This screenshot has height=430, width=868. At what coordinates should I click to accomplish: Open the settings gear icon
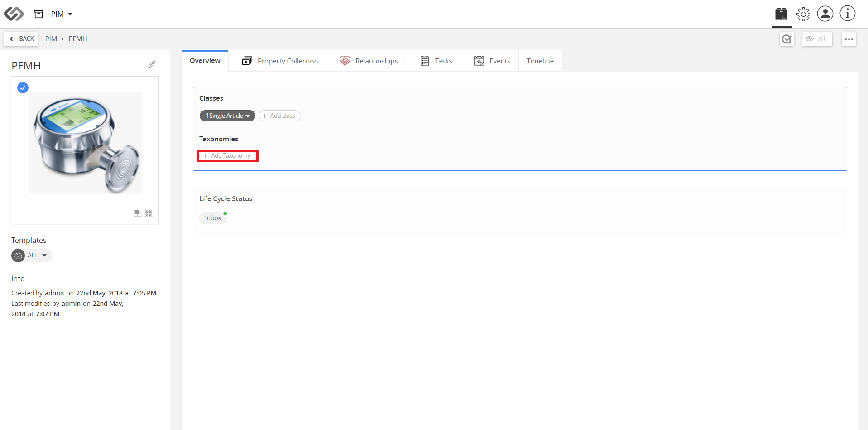803,14
